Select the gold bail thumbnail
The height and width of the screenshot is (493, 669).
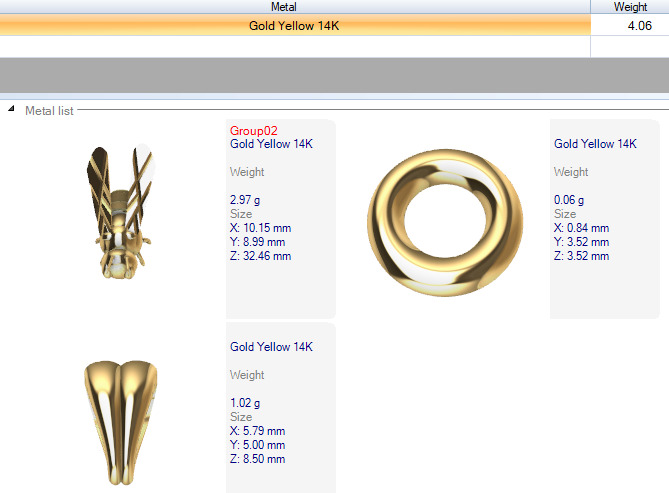coord(121,422)
